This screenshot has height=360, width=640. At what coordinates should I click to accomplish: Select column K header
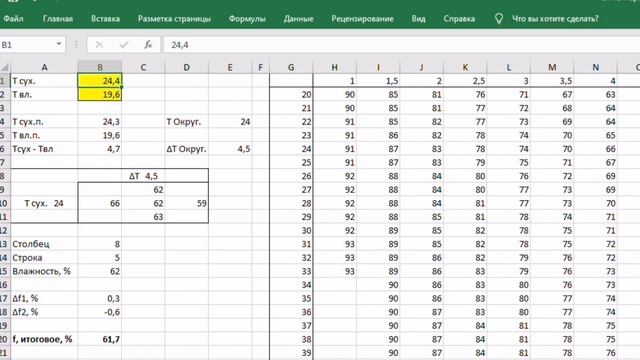(465, 67)
